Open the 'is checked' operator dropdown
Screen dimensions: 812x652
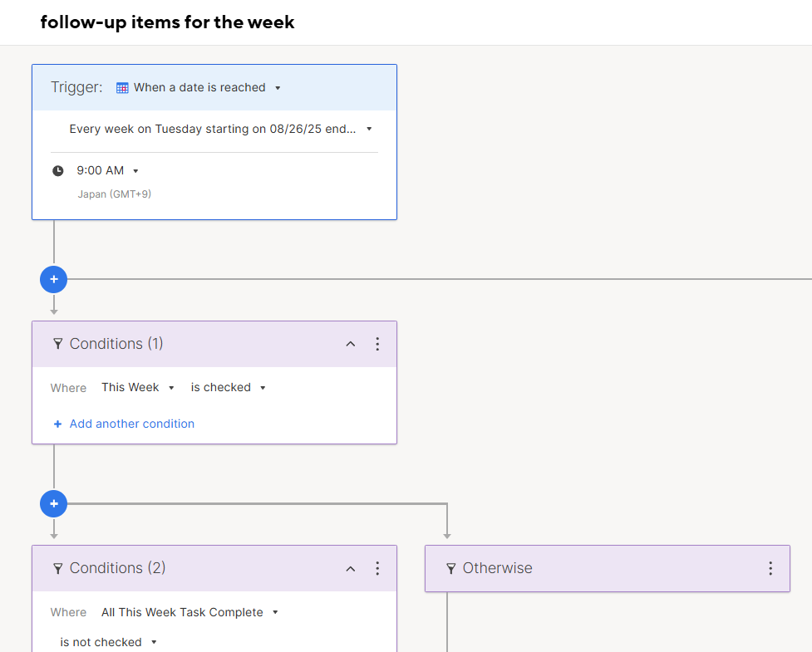[228, 388]
